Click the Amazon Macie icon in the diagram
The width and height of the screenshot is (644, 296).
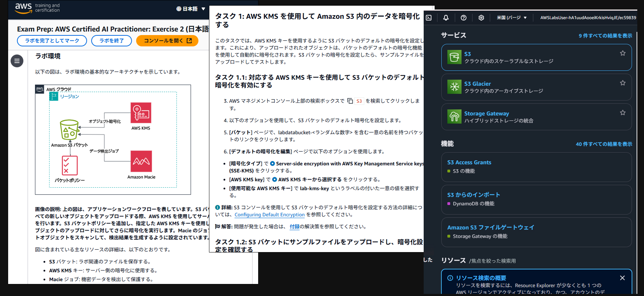pos(141,161)
